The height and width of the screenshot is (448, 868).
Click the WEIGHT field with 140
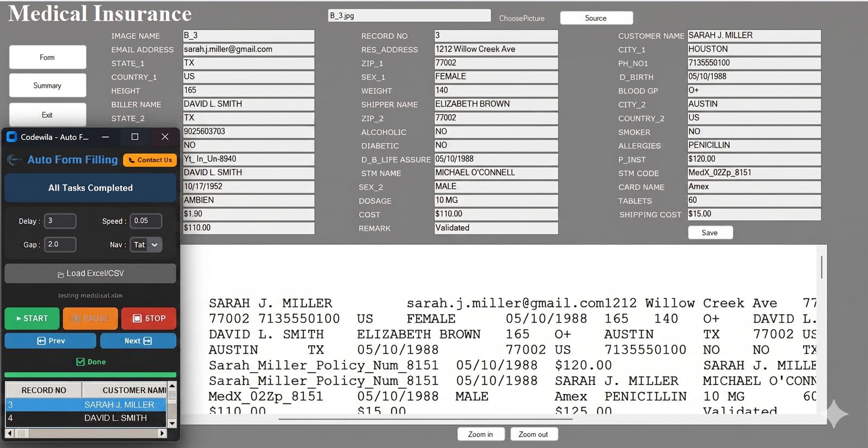pyautogui.click(x=496, y=91)
